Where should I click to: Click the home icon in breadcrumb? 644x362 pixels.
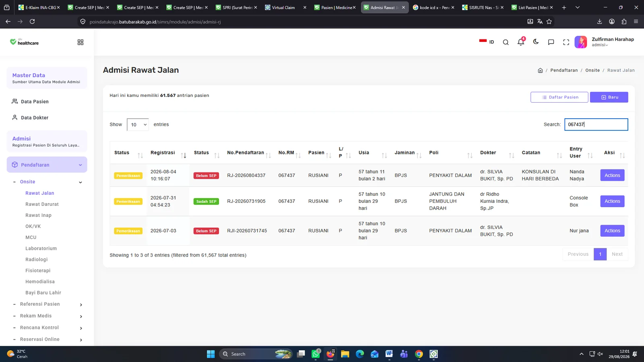coord(540,70)
